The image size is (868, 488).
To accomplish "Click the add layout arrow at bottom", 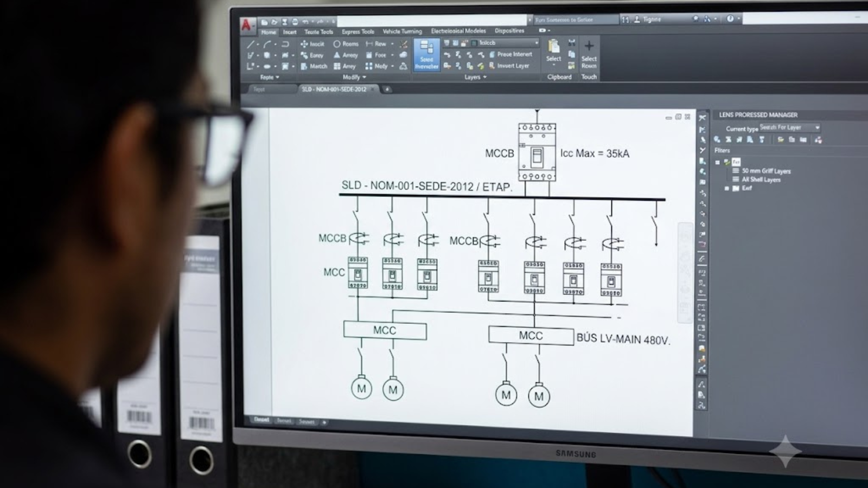I will [324, 422].
